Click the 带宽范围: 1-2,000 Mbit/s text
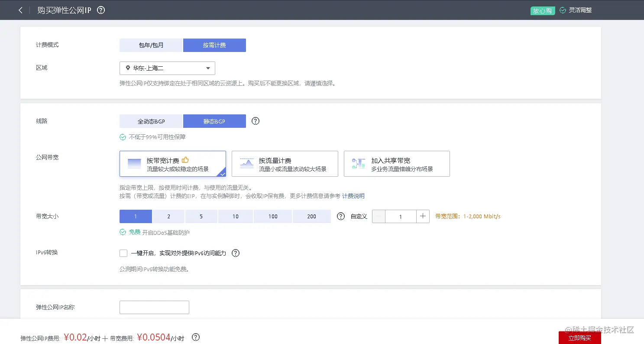This screenshot has width=644, height=344. 468,216
